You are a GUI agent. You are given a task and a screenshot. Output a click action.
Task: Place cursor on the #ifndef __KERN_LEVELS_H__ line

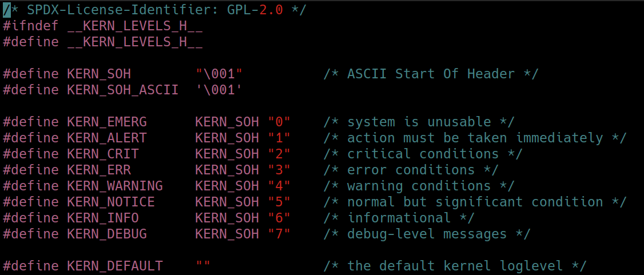coord(103,26)
